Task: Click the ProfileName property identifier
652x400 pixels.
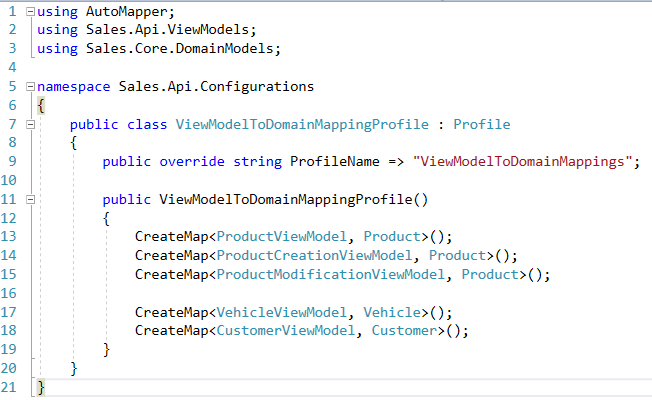Action: pos(335,161)
